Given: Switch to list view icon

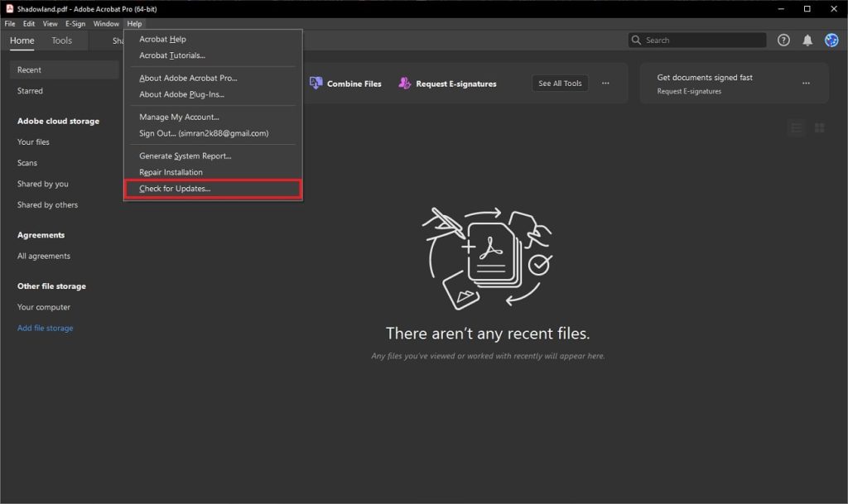Looking at the screenshot, I should point(796,128).
